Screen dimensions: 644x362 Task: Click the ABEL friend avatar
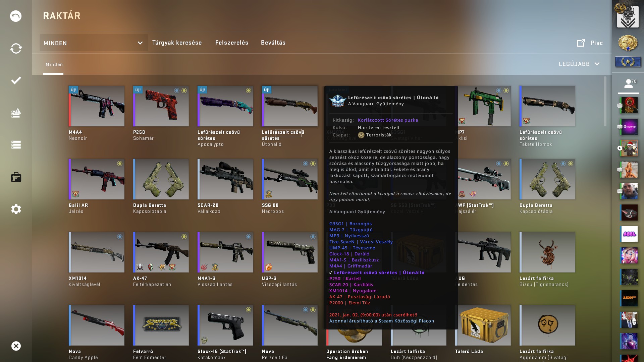[629, 234]
